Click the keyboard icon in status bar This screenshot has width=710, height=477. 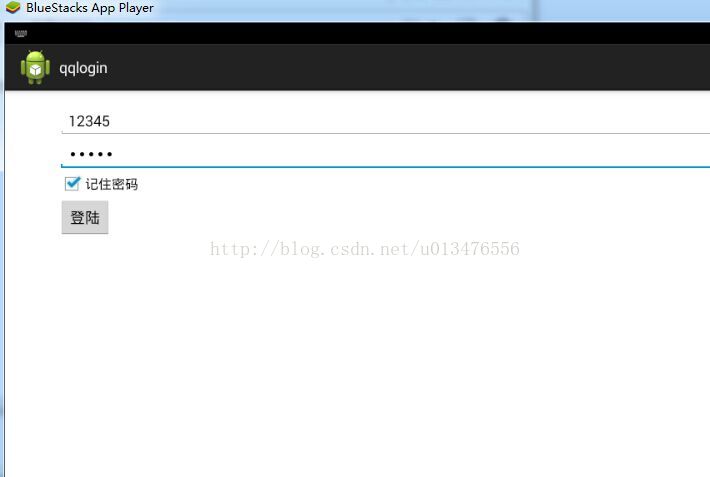21,33
